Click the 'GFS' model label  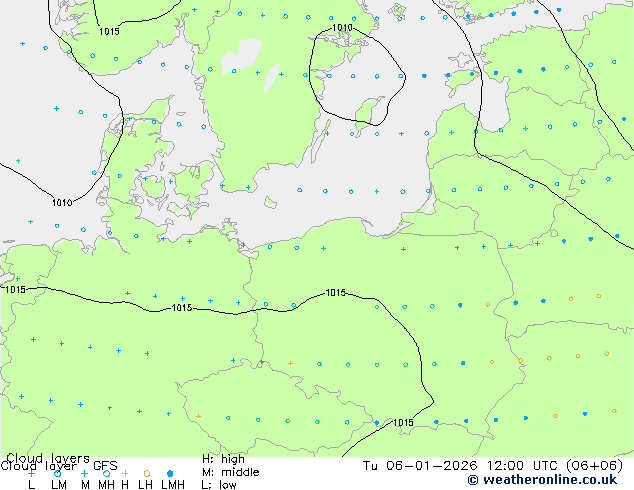click(x=105, y=466)
